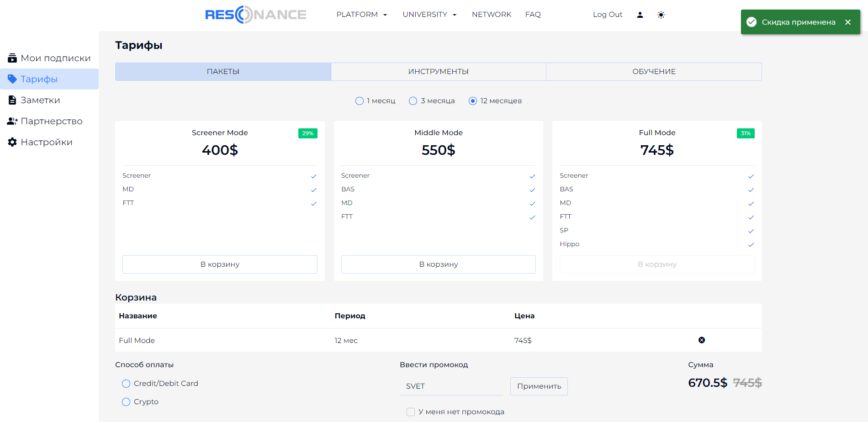Image resolution: width=868 pixels, height=422 pixels.
Task: Add Middle Mode to the cart
Action: point(439,264)
